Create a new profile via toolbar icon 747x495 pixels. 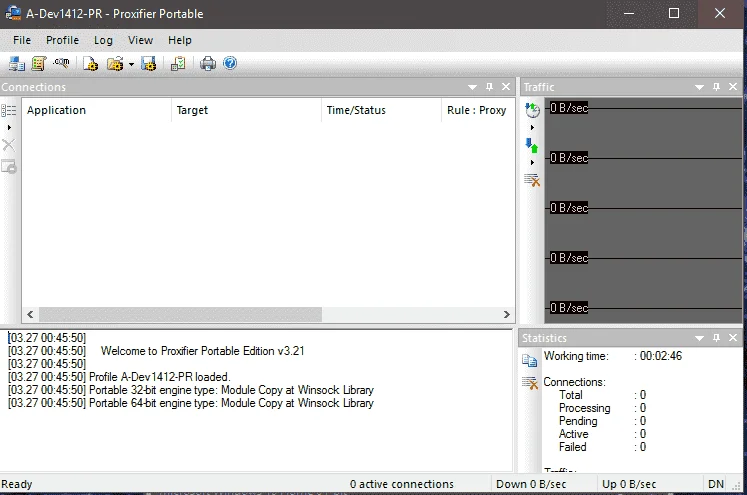coord(91,63)
